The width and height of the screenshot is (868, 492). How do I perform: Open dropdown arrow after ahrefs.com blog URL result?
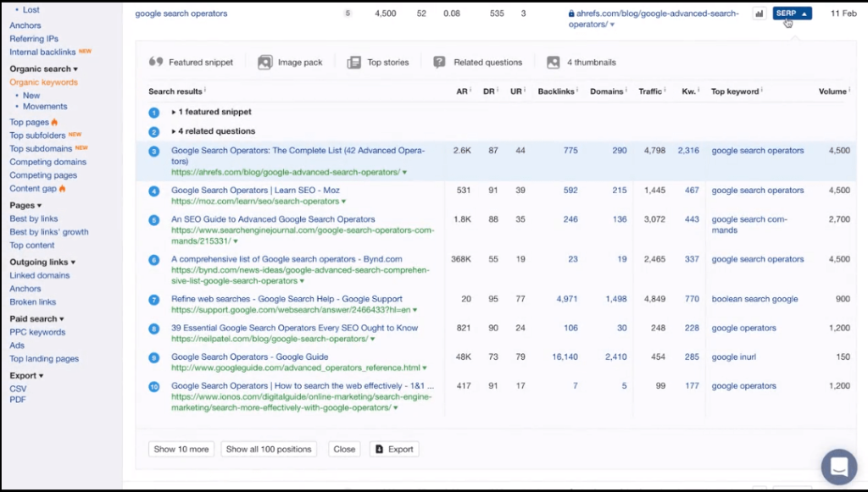coord(404,173)
